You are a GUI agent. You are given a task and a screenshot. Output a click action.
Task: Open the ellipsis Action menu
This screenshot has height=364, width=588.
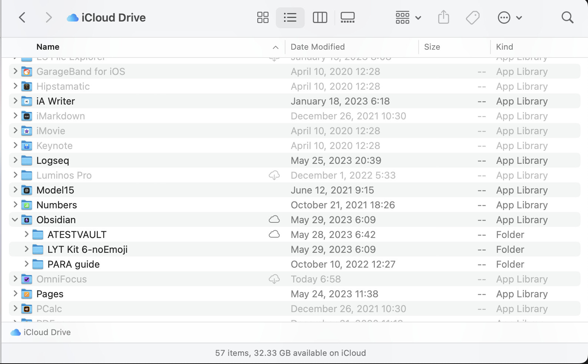[509, 17]
